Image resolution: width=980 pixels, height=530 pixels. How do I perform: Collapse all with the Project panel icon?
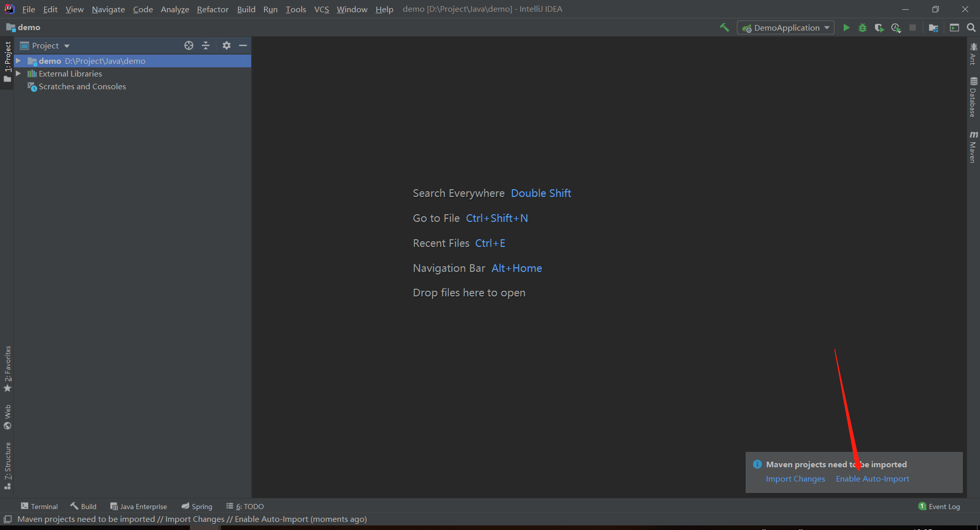206,45
